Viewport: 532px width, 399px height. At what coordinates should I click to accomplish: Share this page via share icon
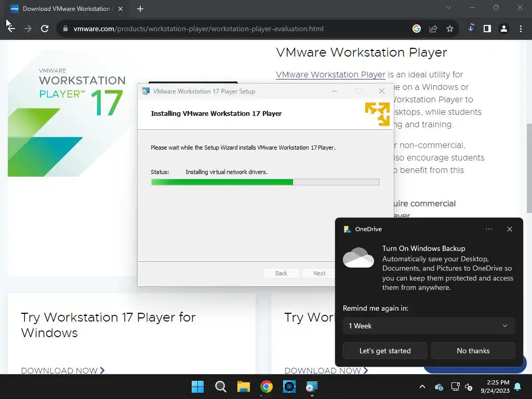pyautogui.click(x=433, y=29)
